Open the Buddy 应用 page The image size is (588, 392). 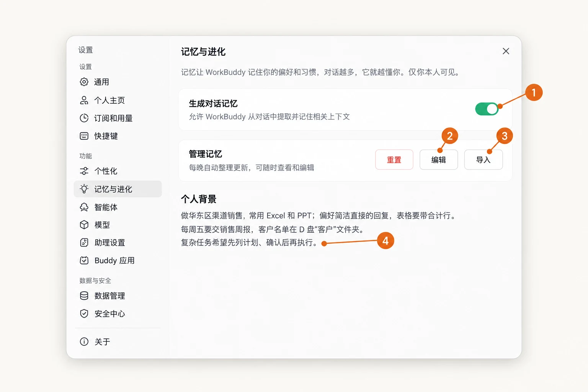[x=118, y=260]
